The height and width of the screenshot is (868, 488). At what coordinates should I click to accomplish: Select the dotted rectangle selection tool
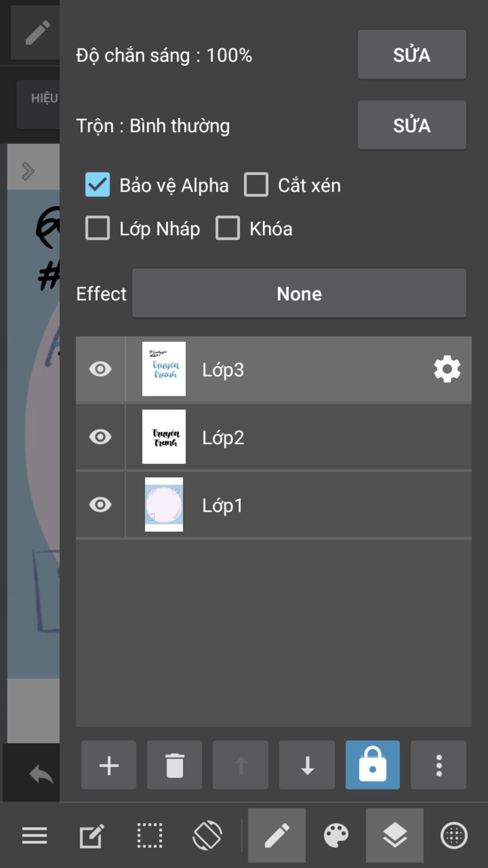coord(150,836)
